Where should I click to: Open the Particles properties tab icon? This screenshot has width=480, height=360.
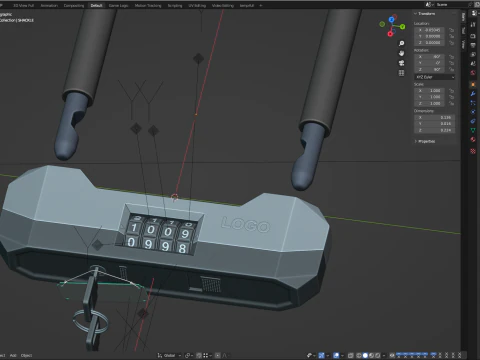coord(473,103)
